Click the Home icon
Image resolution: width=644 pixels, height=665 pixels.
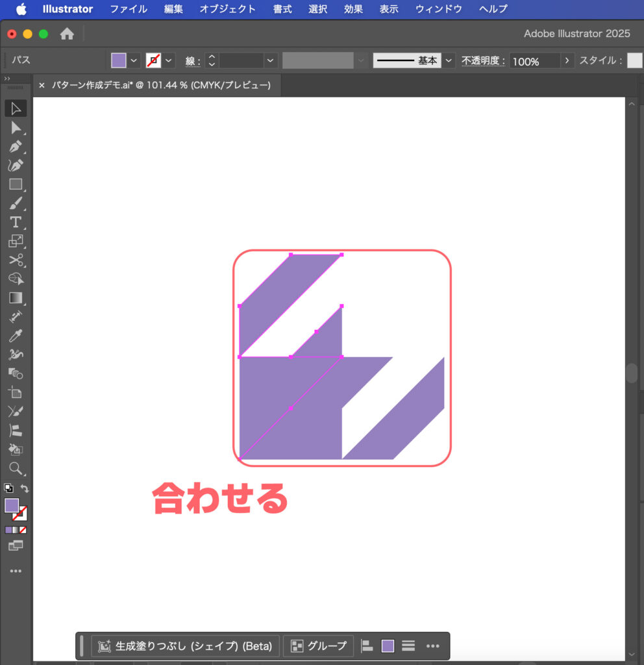point(67,34)
